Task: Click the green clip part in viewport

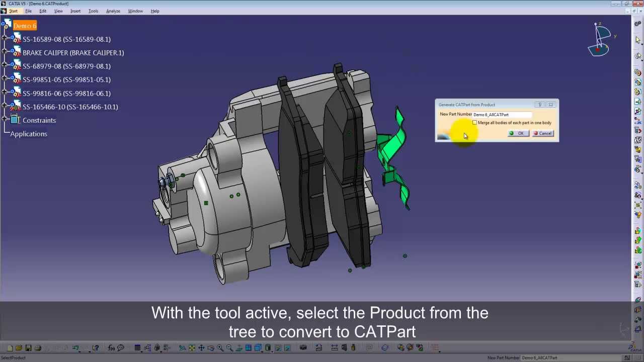Action: (395, 156)
